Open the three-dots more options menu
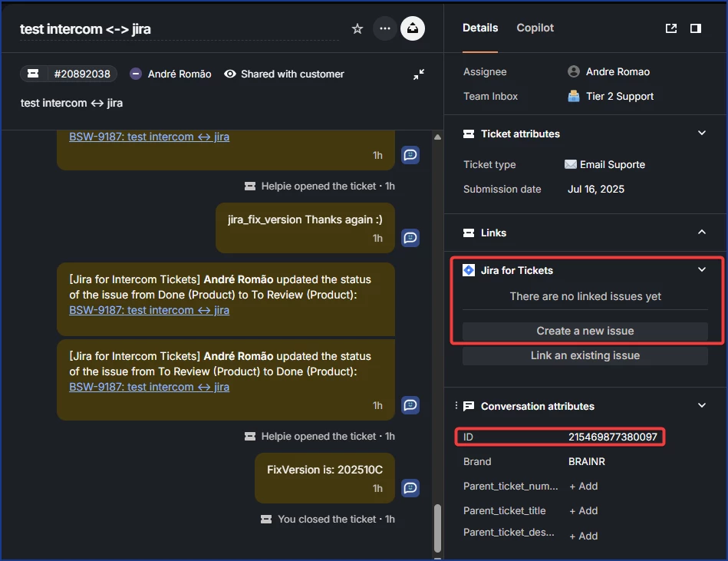This screenshot has width=728, height=561. pyautogui.click(x=385, y=28)
